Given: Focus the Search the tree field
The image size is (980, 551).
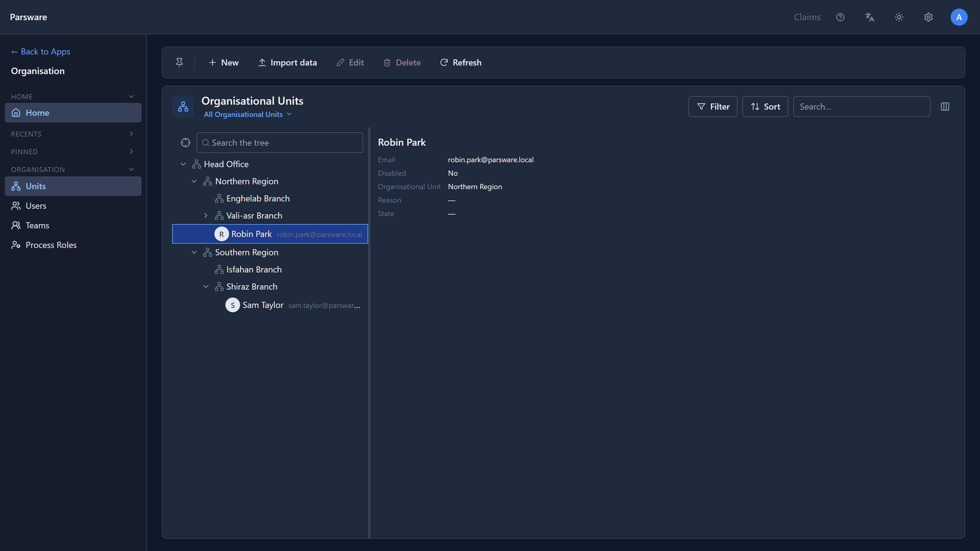Looking at the screenshot, I should [x=280, y=143].
